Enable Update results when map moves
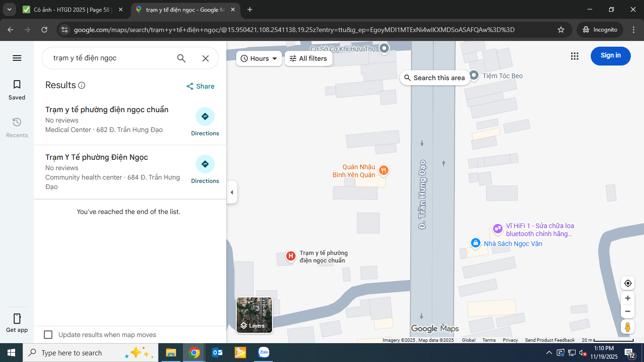 point(48,335)
